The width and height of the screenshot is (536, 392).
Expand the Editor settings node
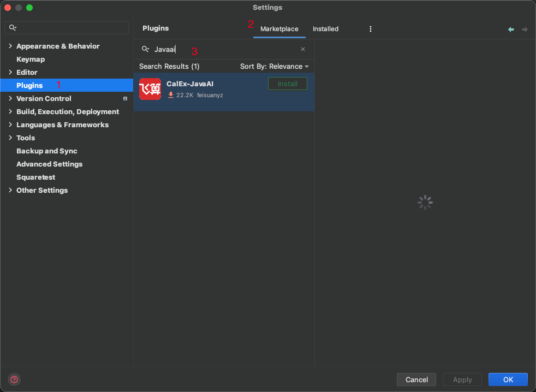[10, 72]
